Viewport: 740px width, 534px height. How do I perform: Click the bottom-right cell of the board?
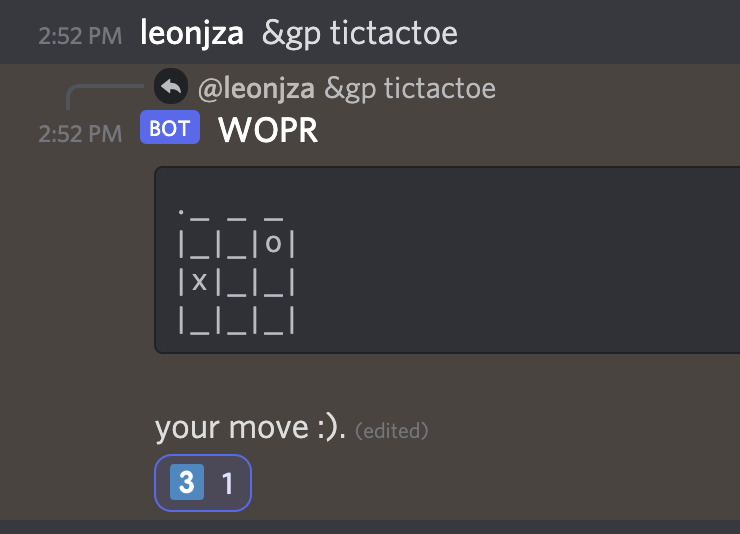tap(274, 320)
